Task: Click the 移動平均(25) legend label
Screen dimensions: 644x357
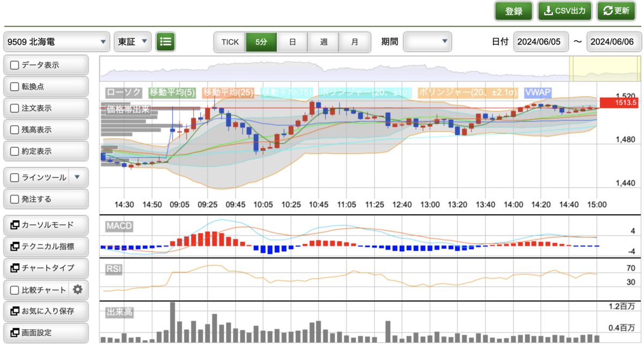Action: pyautogui.click(x=228, y=93)
